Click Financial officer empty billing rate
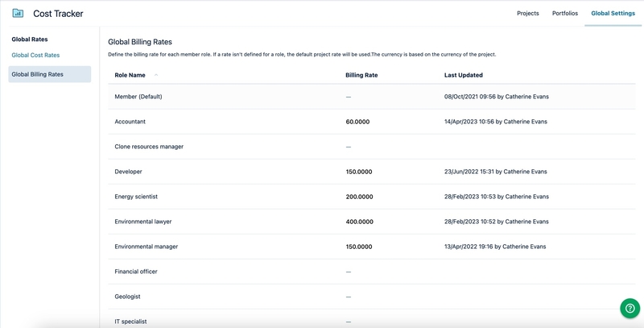 [x=349, y=272]
